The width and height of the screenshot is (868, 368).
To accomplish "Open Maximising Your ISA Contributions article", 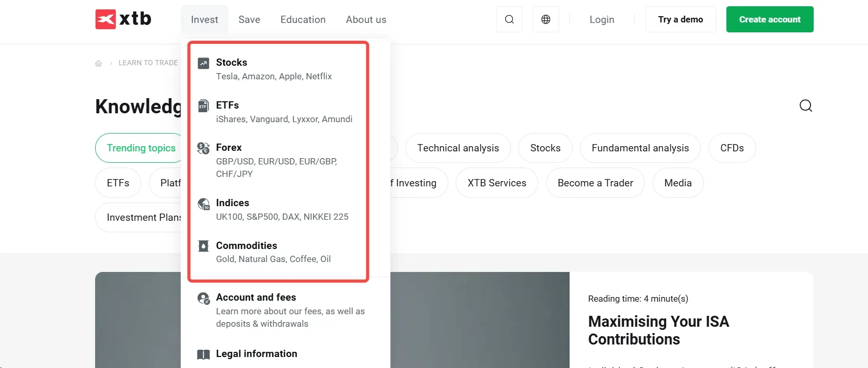I will click(x=658, y=330).
